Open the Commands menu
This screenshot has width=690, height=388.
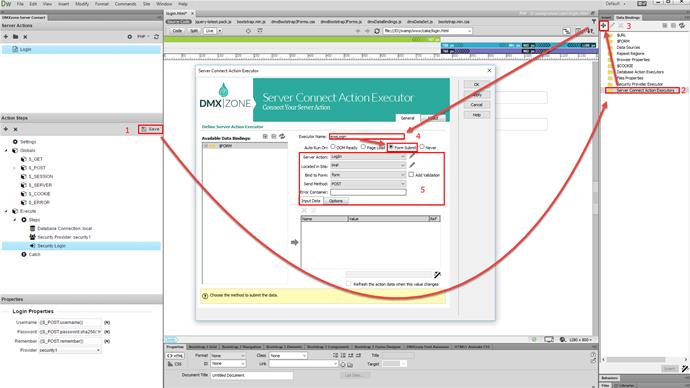(x=125, y=4)
